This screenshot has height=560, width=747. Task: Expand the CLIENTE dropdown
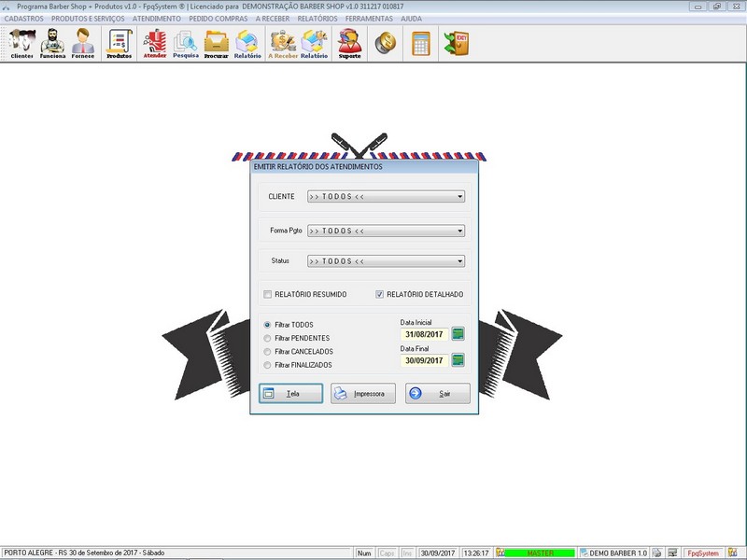click(x=459, y=196)
